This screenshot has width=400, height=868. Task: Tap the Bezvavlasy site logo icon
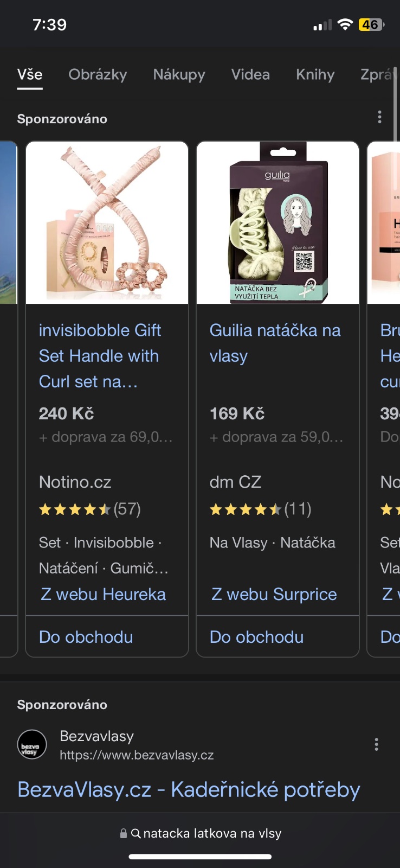pyautogui.click(x=32, y=744)
